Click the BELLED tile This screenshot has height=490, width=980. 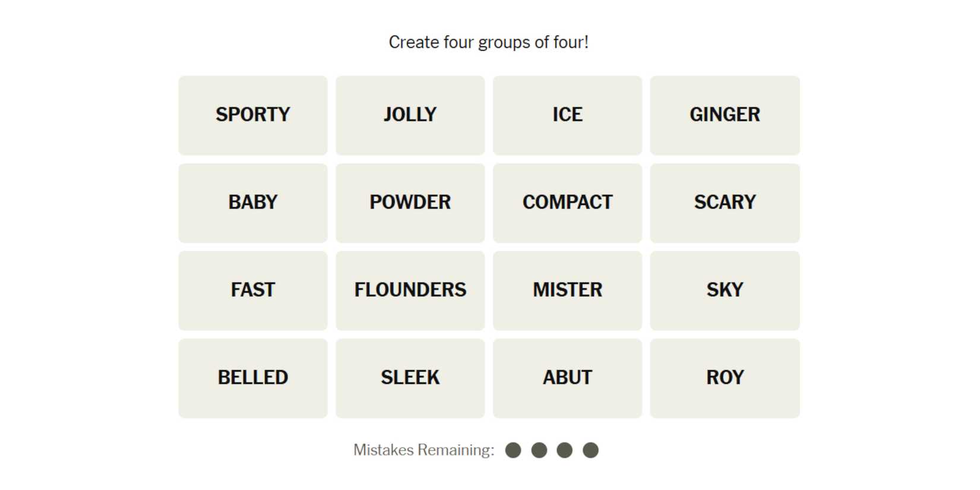click(252, 378)
